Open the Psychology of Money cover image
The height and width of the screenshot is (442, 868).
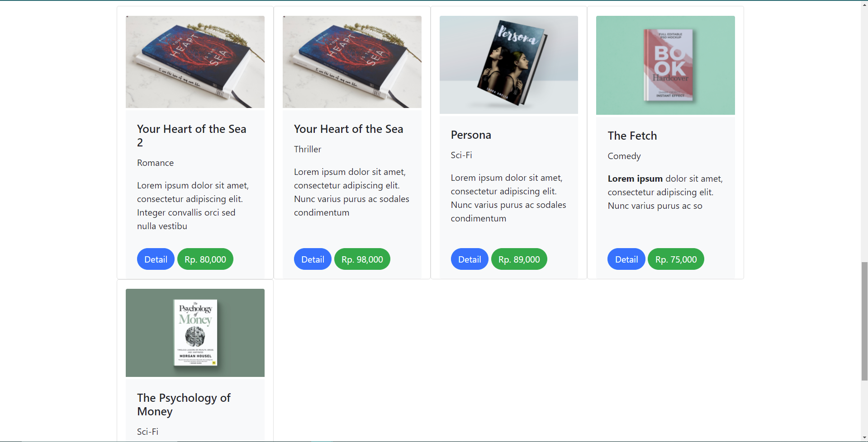pos(195,333)
